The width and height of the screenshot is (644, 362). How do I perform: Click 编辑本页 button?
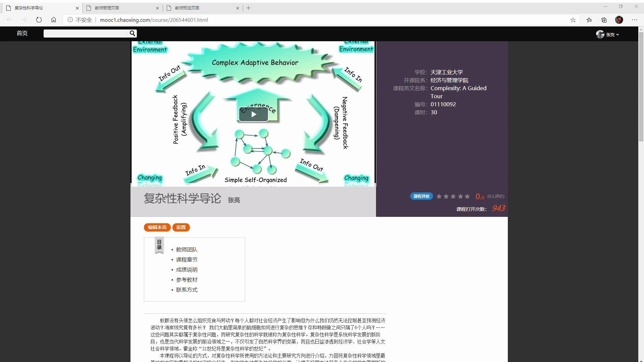point(157,227)
